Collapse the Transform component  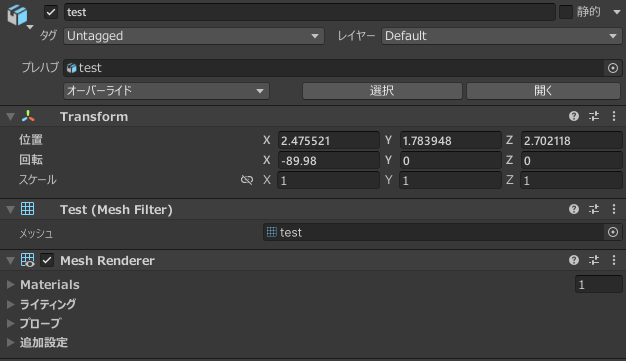(x=10, y=117)
